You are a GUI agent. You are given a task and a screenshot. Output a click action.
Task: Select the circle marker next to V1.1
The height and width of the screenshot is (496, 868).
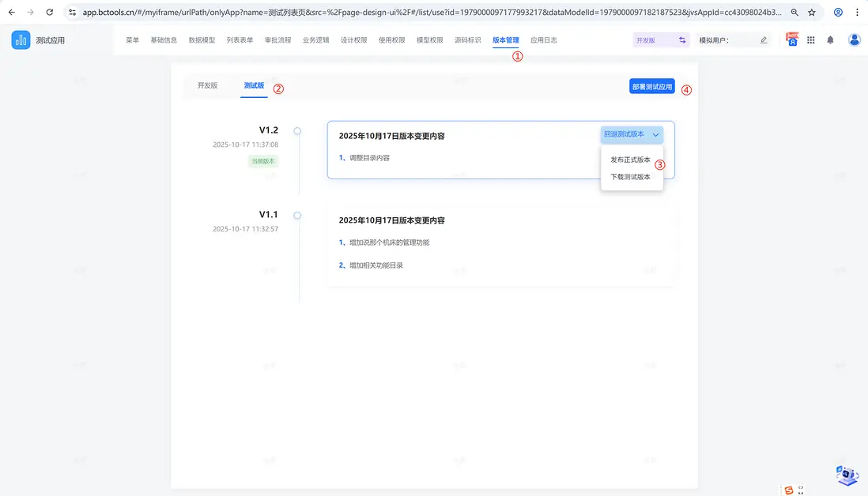[x=297, y=215]
